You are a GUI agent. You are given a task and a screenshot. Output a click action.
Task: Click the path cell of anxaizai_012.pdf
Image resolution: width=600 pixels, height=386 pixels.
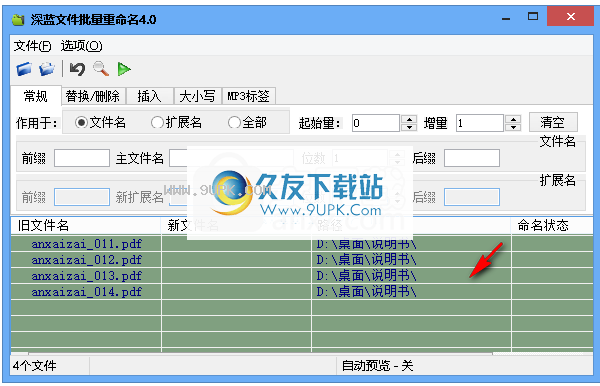point(411,260)
